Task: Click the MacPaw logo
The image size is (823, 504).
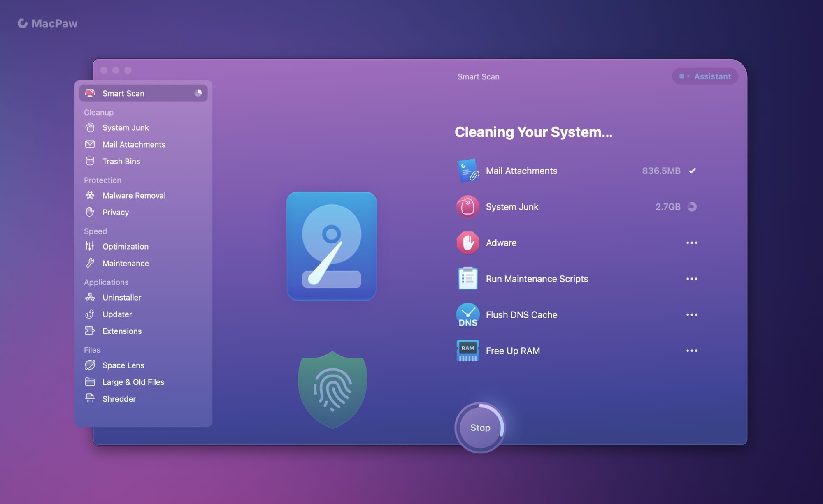Action: tap(47, 23)
